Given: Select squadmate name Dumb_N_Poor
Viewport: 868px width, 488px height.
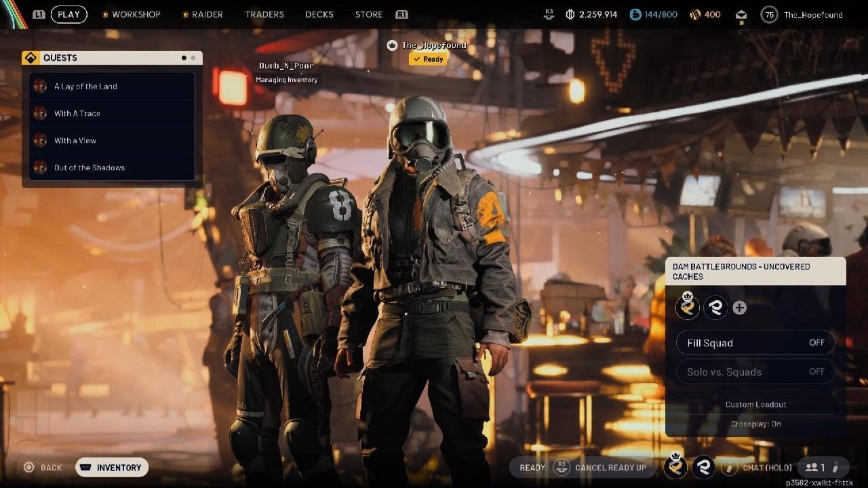Looking at the screenshot, I should 286,66.
